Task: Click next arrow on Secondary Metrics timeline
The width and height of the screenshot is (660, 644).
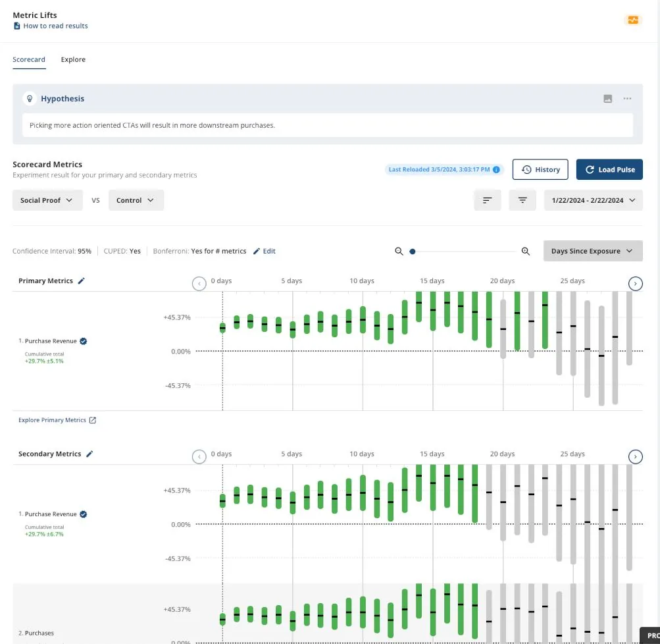Action: pyautogui.click(x=635, y=456)
